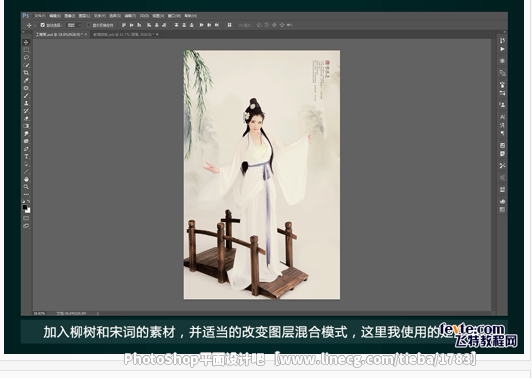Select the Quick Selection tool
532x378 pixels.
[26, 65]
